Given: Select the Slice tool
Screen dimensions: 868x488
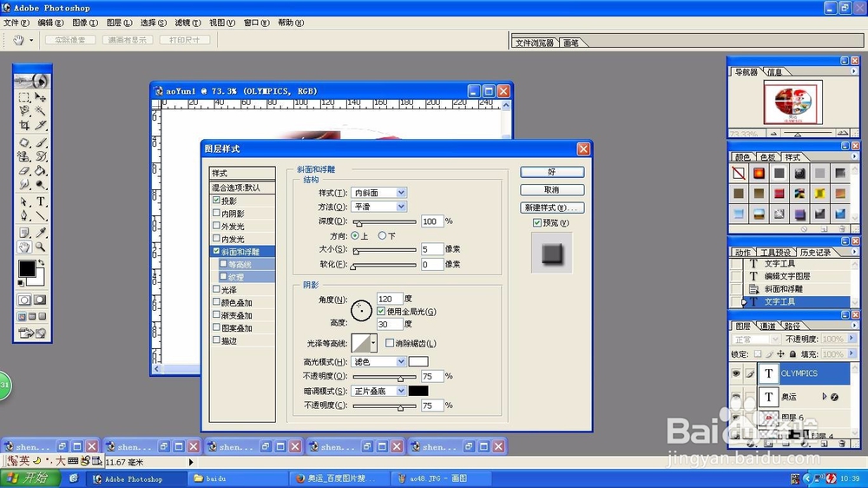Looking at the screenshot, I should pos(41,125).
